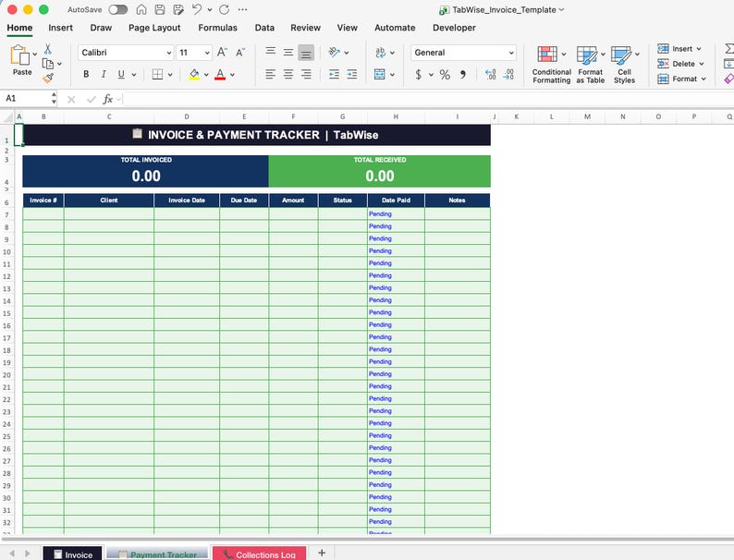The width and height of the screenshot is (734, 560).
Task: Toggle Middle Align
Action: [288, 53]
